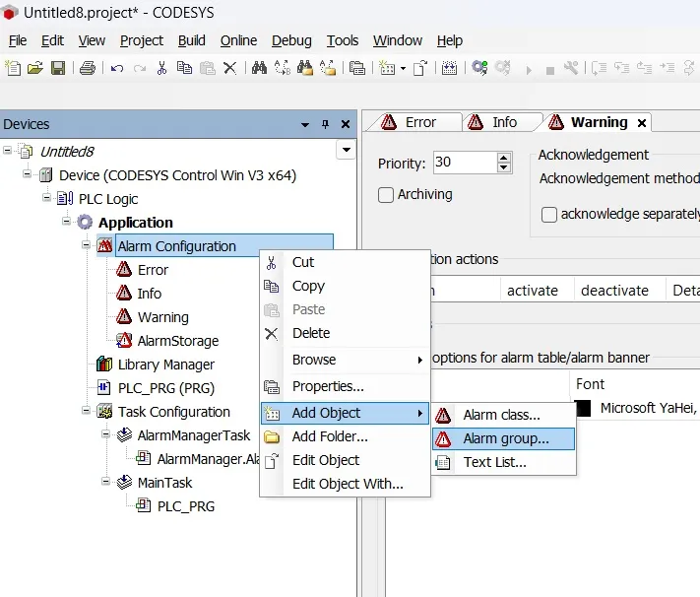Collapse the PLC Logic tree node
This screenshot has height=597, width=700.
pyautogui.click(x=47, y=197)
